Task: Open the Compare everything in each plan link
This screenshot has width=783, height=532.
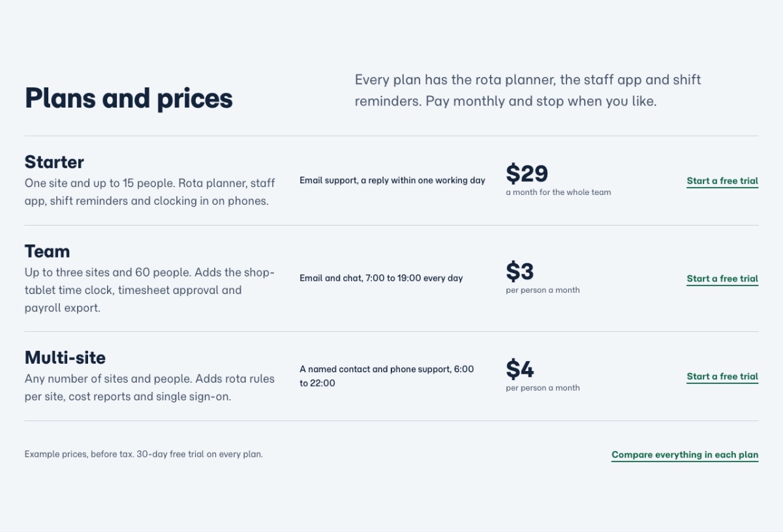Action: click(x=684, y=455)
